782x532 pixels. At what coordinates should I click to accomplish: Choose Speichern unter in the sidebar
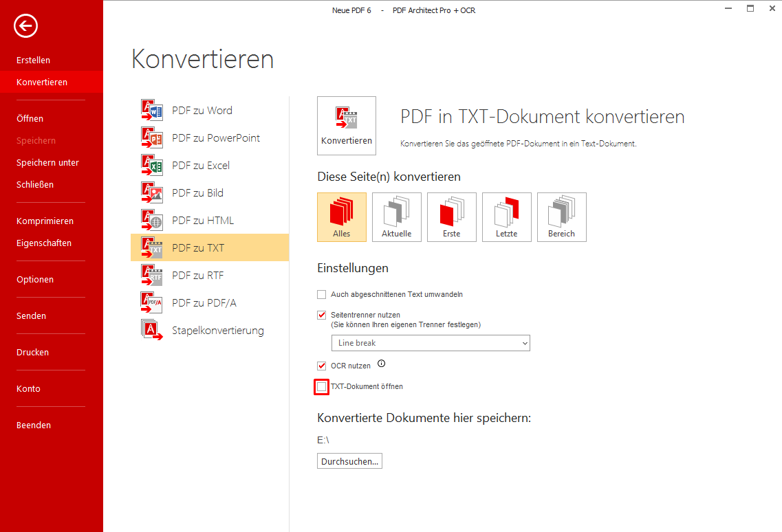click(48, 162)
